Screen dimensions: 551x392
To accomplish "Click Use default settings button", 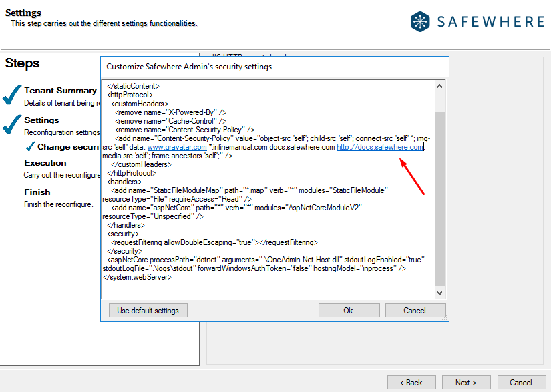I will point(148,311).
